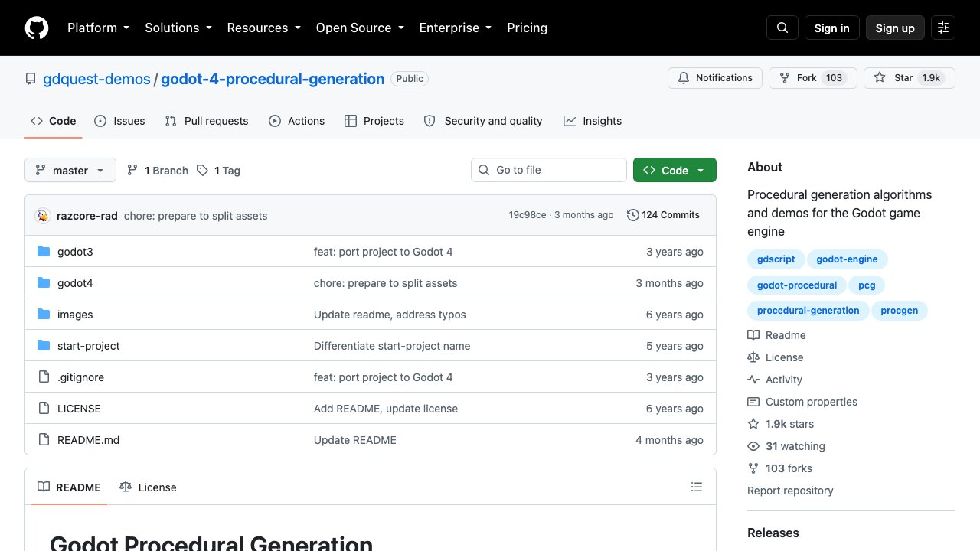Image resolution: width=980 pixels, height=551 pixels.
Task: Expand the Resources menu
Action: click(x=263, y=28)
